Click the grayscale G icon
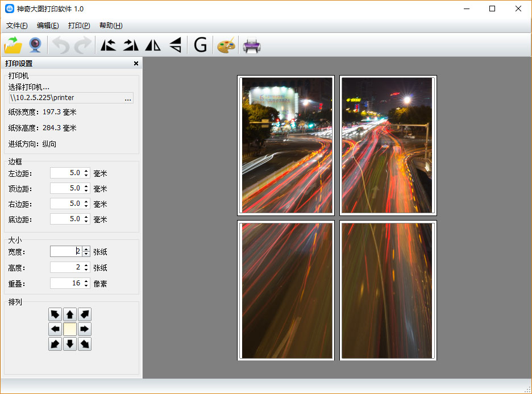 [200, 45]
